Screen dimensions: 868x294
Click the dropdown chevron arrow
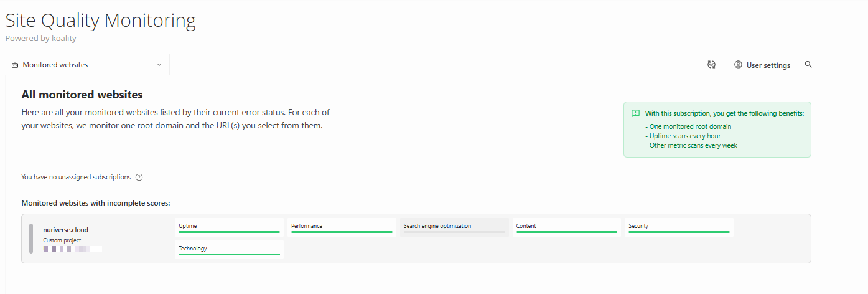pos(159,65)
